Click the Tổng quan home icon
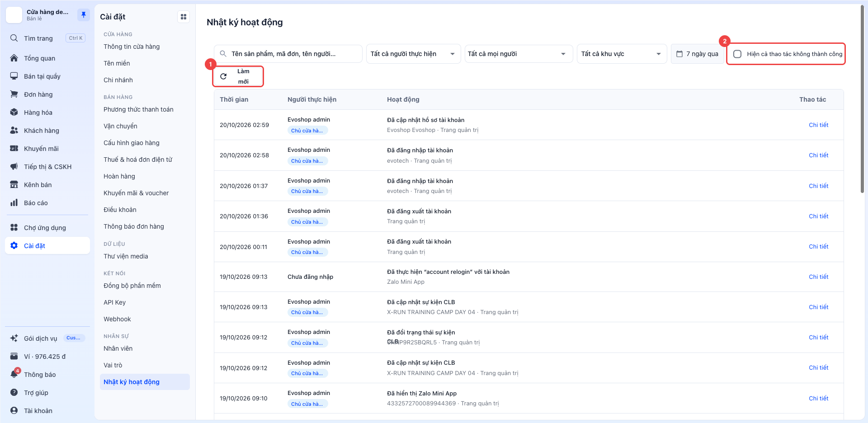Image resolution: width=868 pixels, height=423 pixels. (14, 58)
